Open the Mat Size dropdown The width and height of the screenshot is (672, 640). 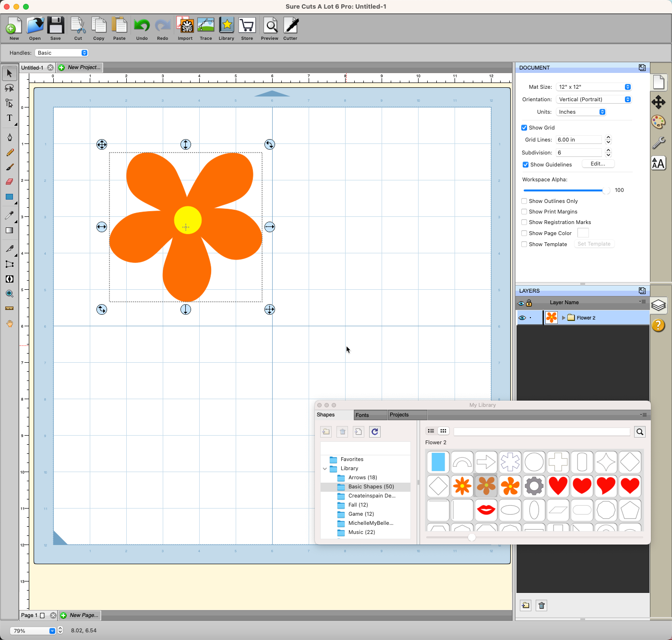594,87
